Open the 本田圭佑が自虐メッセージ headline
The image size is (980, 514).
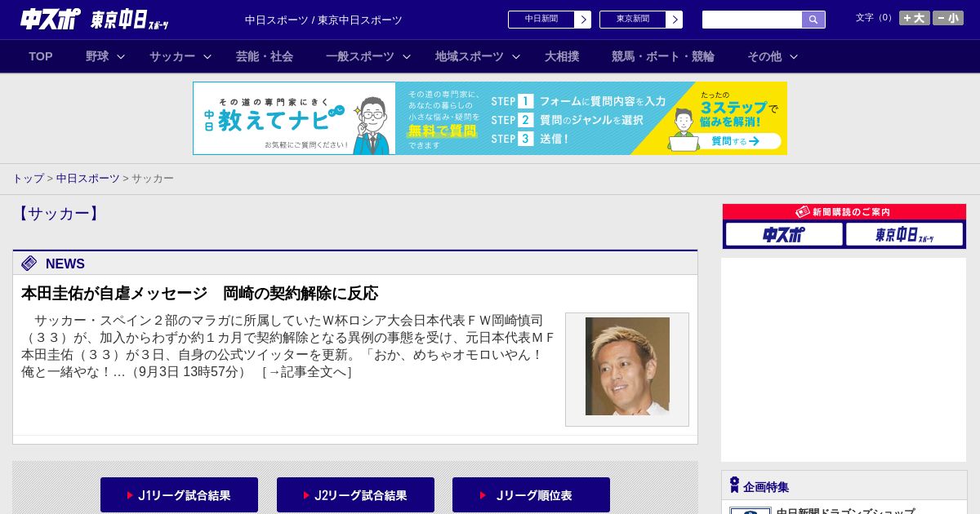coord(200,293)
